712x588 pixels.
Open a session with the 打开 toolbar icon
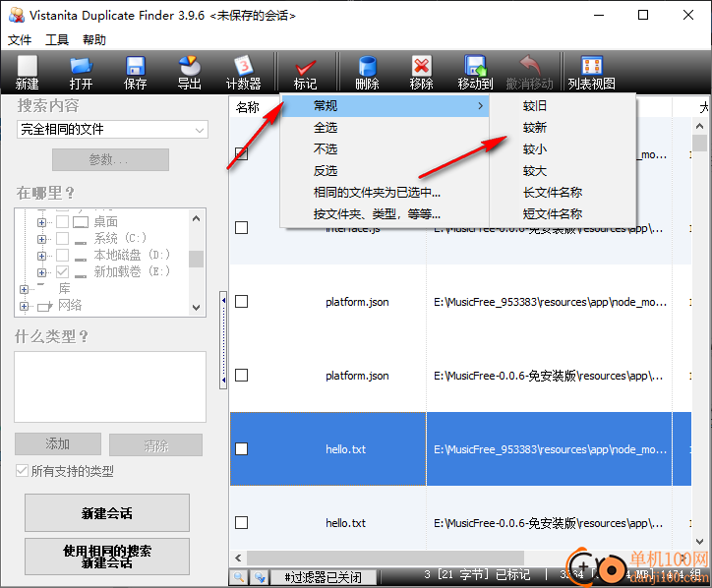[81, 73]
